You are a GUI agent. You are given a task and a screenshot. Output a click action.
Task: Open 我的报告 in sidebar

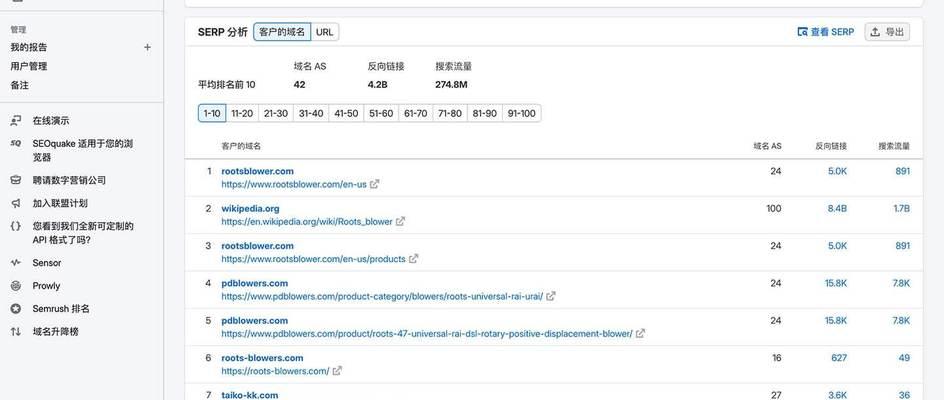29,47
